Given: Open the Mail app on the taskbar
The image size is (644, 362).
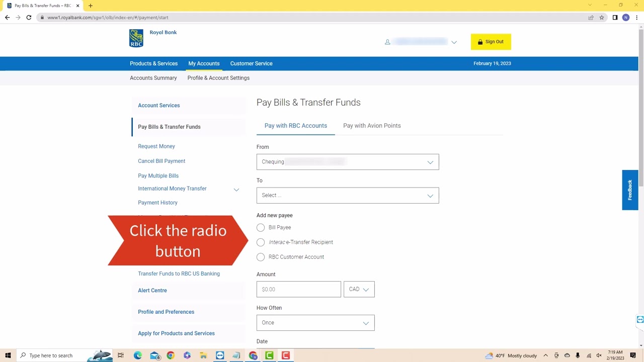Looking at the screenshot, I should pos(154,355).
